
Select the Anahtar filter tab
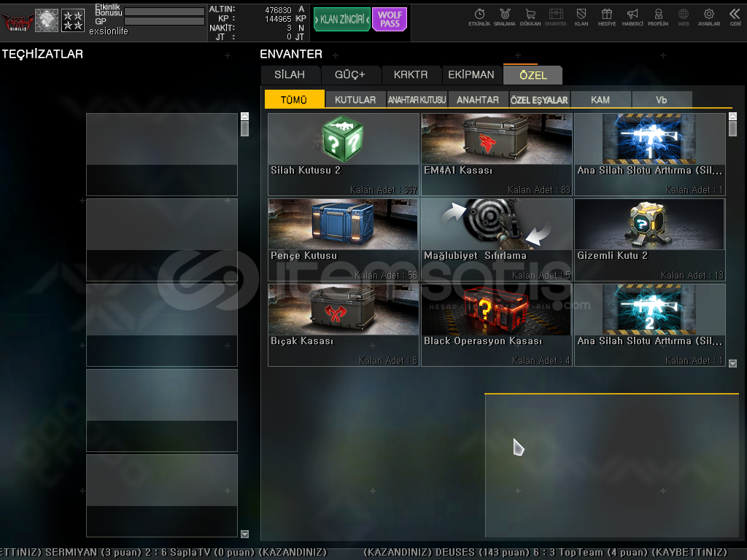tap(478, 100)
